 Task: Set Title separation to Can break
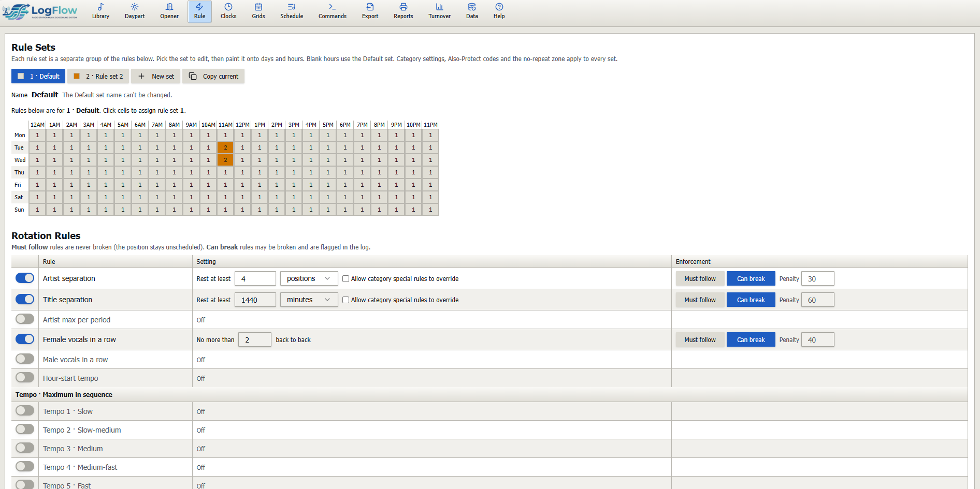751,300
